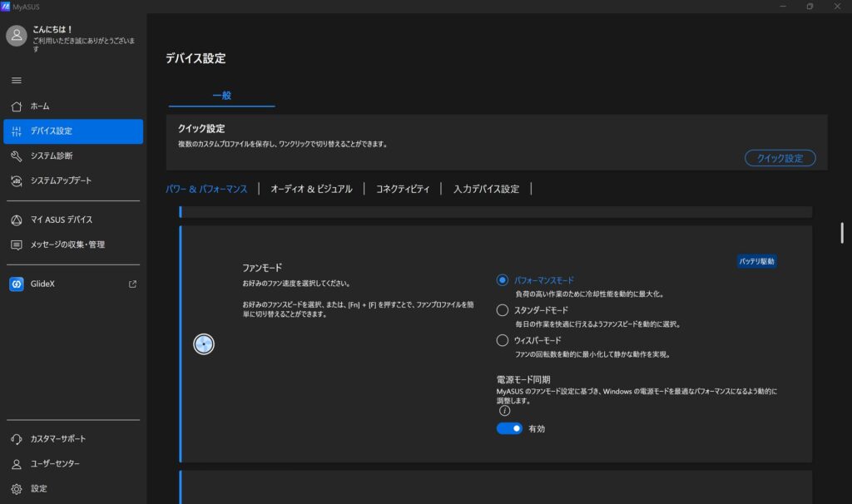This screenshot has width=852, height=504.
Task: Click the user profile avatar
Action: pos(17,36)
